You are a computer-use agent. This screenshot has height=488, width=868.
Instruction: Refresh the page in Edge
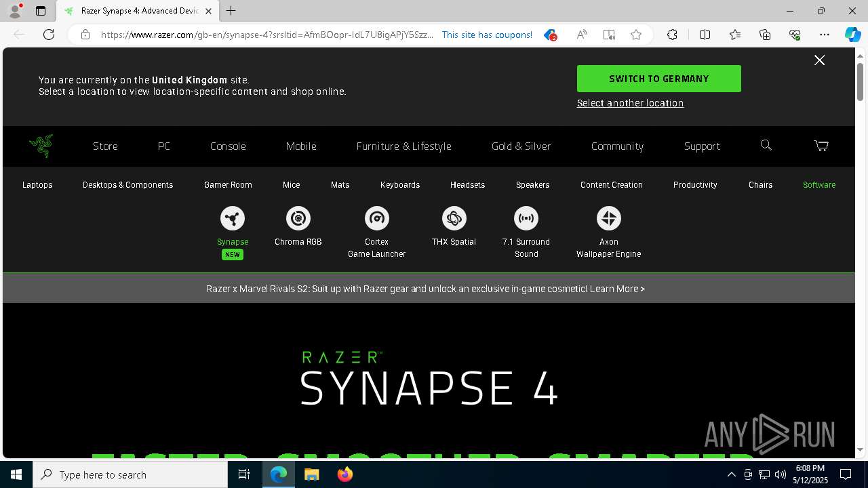click(x=49, y=35)
